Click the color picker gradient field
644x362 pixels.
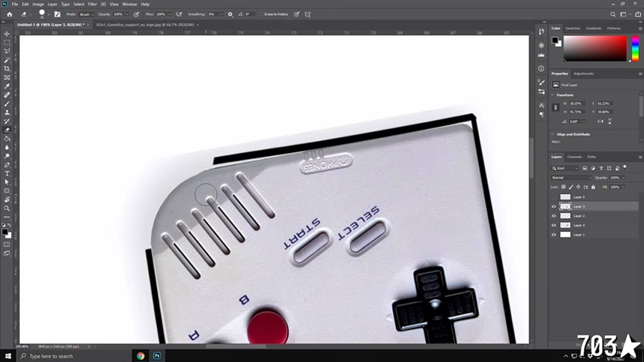pyautogui.click(x=595, y=49)
